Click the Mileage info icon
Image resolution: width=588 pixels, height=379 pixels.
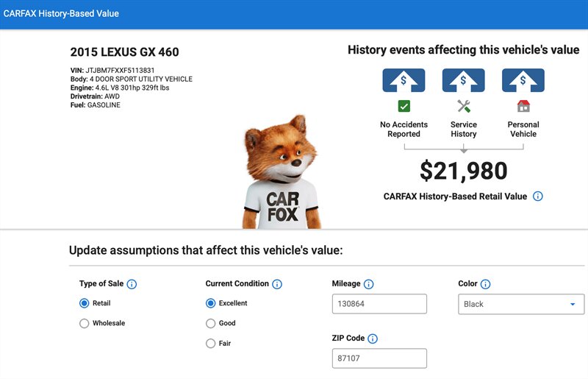coord(369,284)
